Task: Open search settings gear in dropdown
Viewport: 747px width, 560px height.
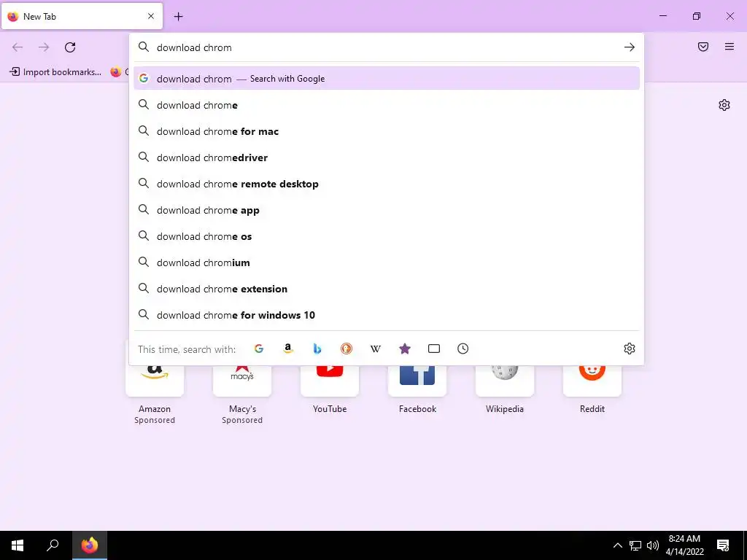Action: tap(630, 349)
